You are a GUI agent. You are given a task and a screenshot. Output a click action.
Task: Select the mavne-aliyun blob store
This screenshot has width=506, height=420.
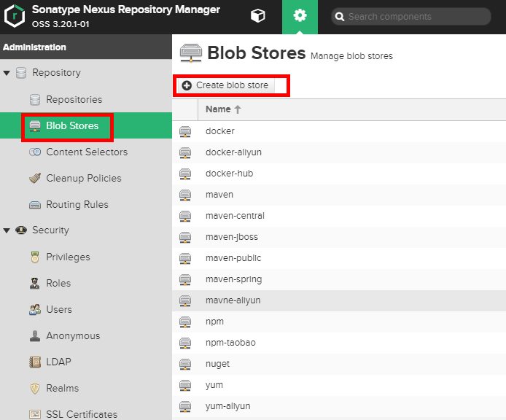[339, 300]
